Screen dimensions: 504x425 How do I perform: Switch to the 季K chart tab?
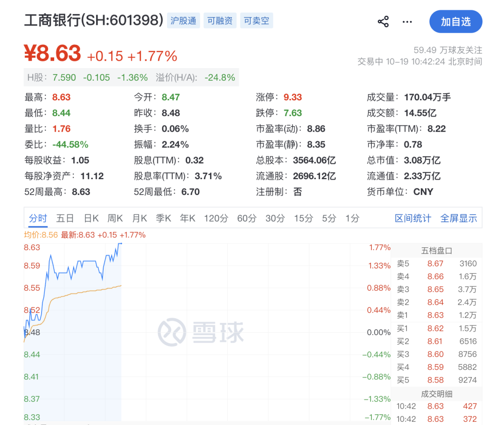click(x=163, y=218)
